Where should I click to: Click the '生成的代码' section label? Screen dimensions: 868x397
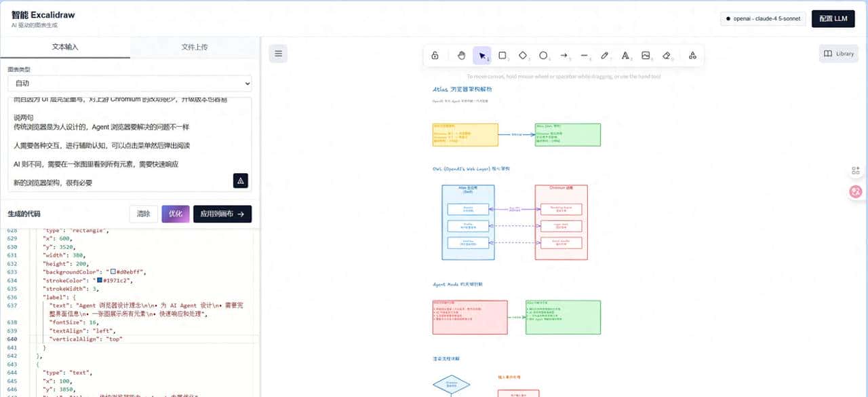[x=24, y=214]
